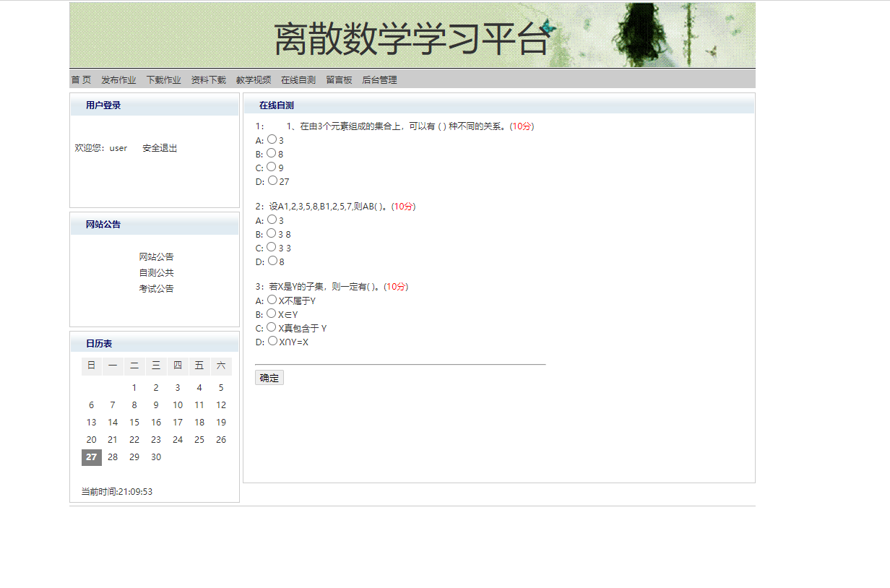Select option B: X∈Y for question 3
This screenshot has height=588, width=890.
(x=271, y=314)
